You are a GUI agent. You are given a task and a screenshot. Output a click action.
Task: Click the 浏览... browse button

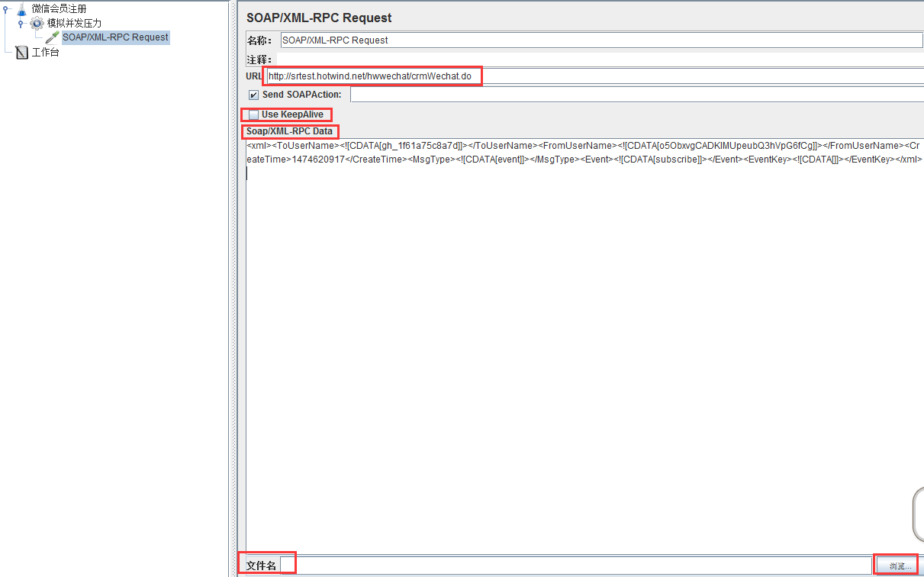tap(896, 565)
